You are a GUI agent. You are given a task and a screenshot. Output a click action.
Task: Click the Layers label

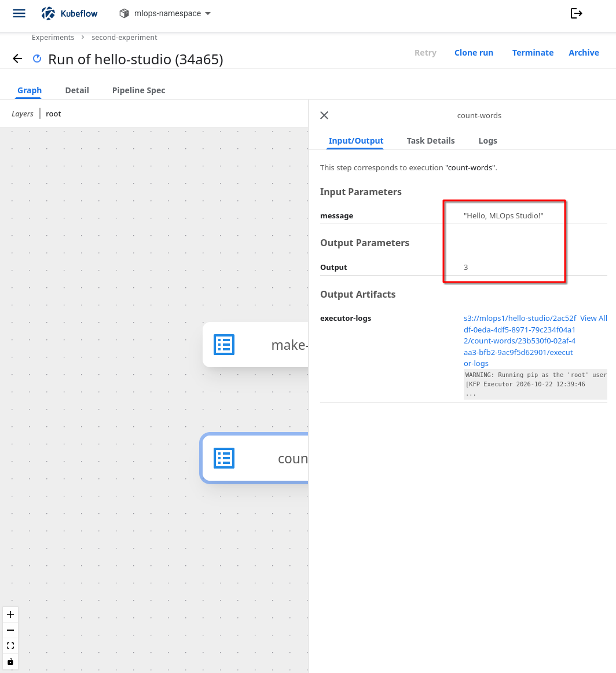click(x=23, y=114)
